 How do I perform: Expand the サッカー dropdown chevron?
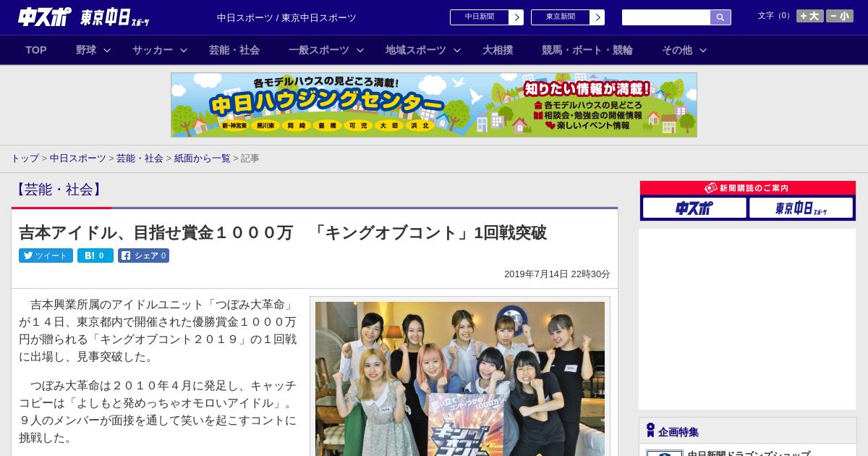click(184, 50)
